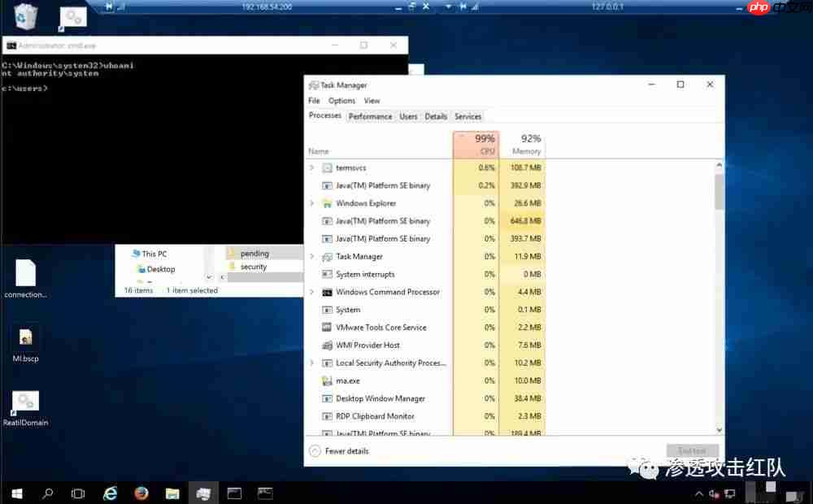Click Task Manager process row icon
Screen dimensions: 813x504
tap(327, 257)
